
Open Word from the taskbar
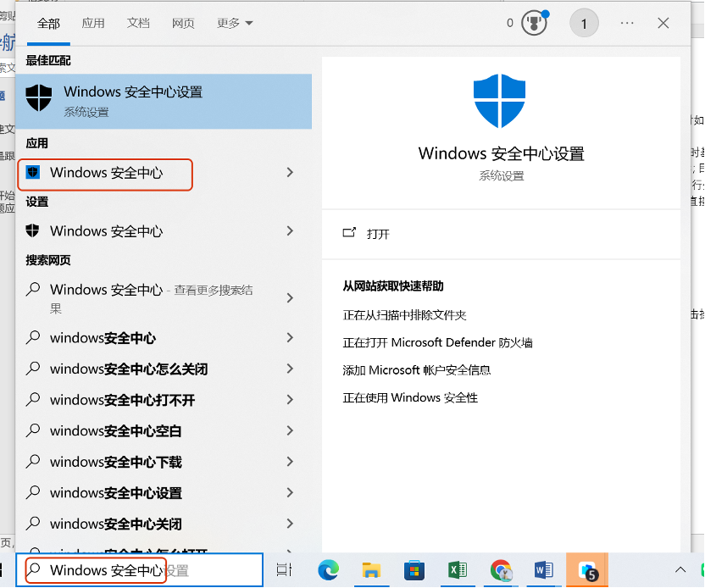coord(544,570)
